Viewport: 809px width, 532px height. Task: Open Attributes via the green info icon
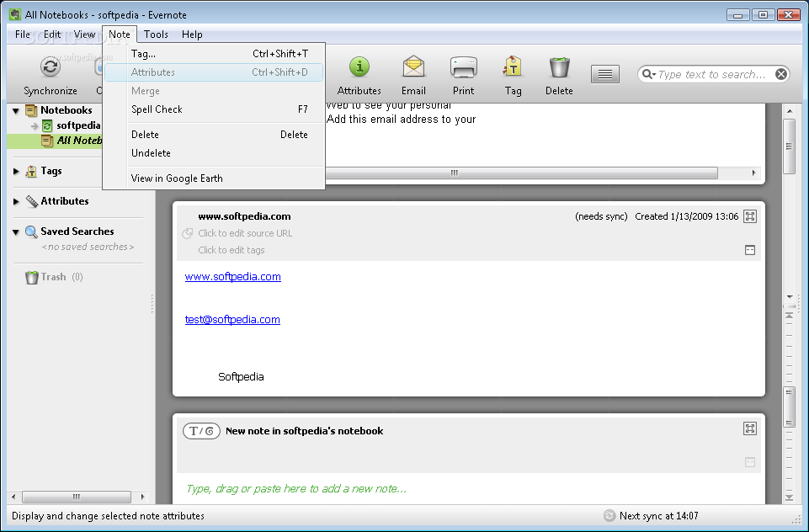pyautogui.click(x=359, y=67)
